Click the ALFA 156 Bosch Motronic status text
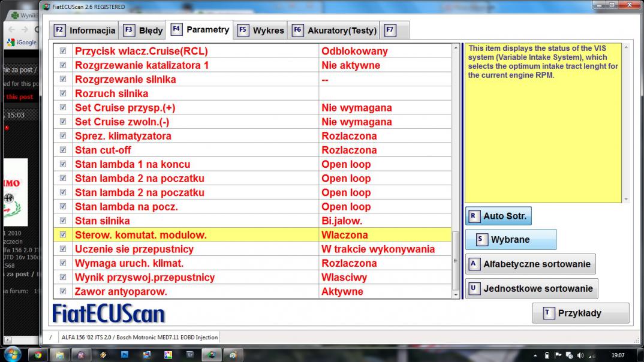This screenshot has width=644, height=362. pos(140,337)
